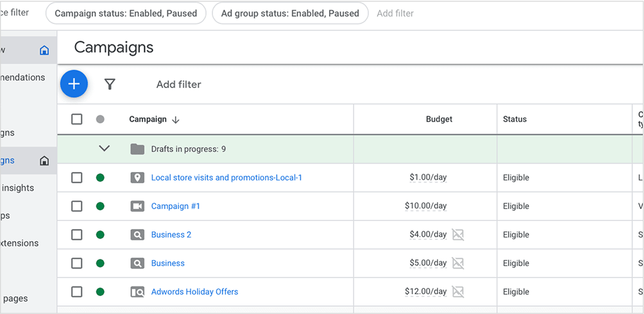Viewport: 644px width, 314px height.
Task: Click budget chart icon for Adwords Holiday Offers
Action: pos(458,292)
